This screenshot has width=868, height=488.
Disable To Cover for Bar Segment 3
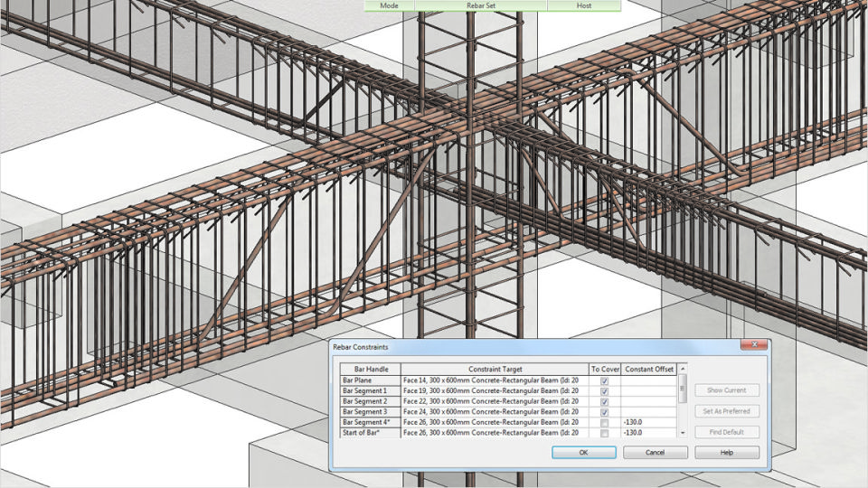[604, 412]
